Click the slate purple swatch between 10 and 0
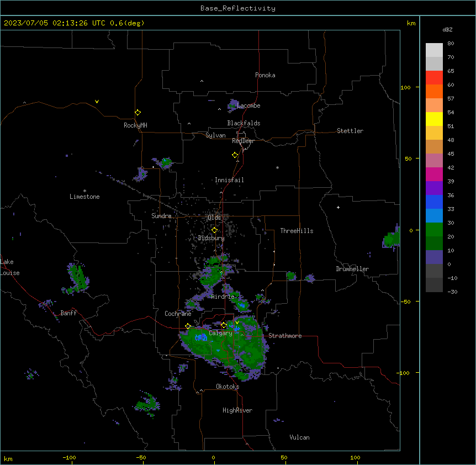The image size is (476, 465). (434, 257)
